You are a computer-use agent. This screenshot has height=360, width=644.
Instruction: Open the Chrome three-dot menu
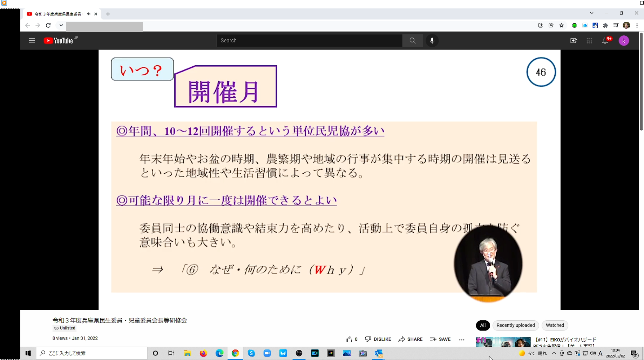tap(637, 25)
